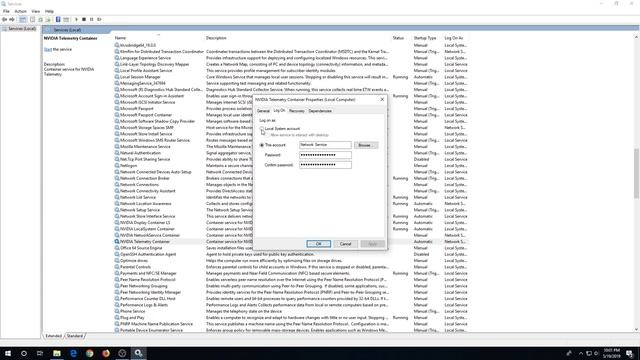Click the Password input field

click(325, 155)
